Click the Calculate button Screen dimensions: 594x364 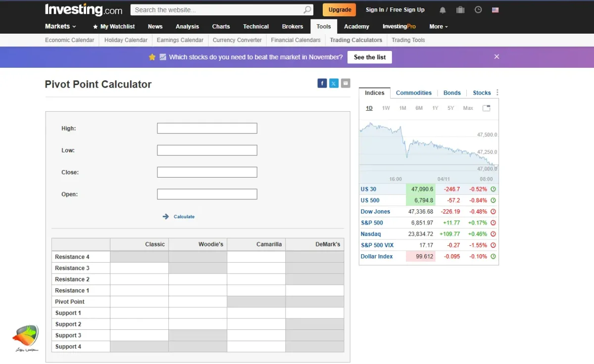click(x=178, y=217)
